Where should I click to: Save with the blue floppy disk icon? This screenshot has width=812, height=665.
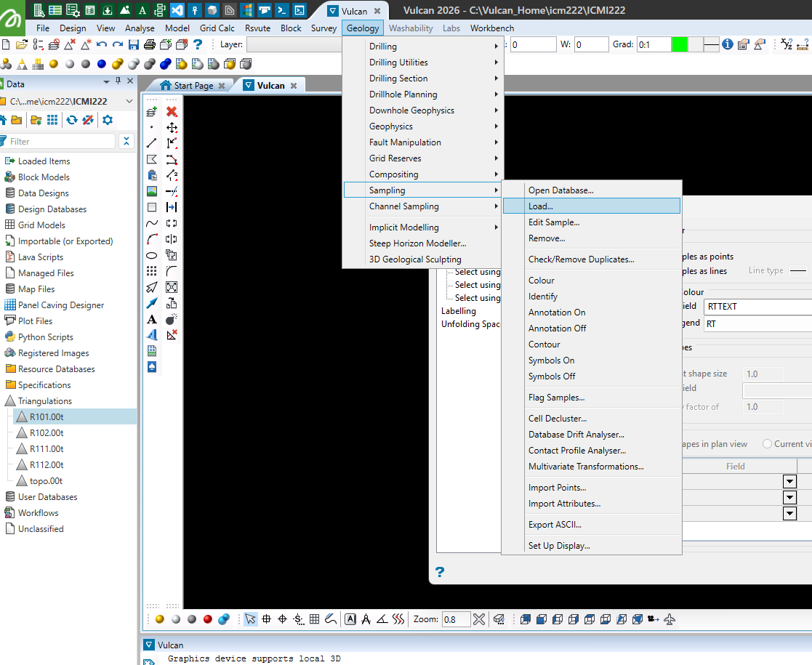(x=134, y=44)
